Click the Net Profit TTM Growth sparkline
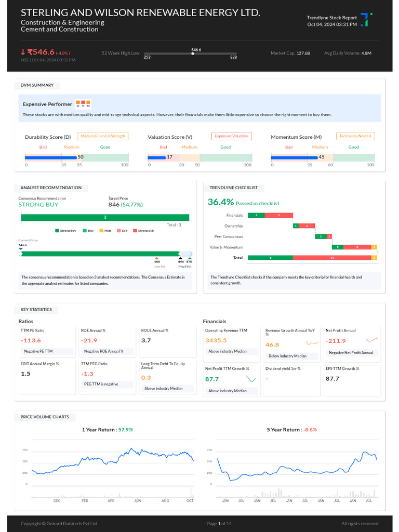 point(250,378)
